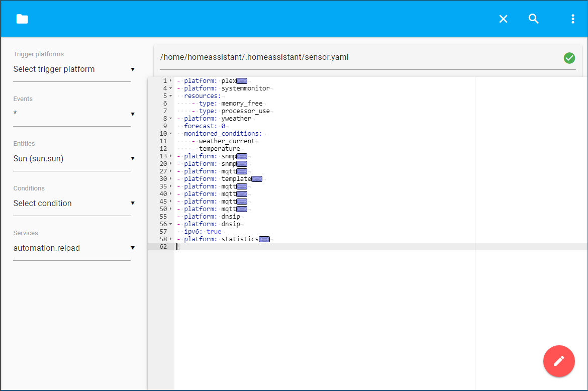Open the file browser folder icon

click(x=22, y=19)
